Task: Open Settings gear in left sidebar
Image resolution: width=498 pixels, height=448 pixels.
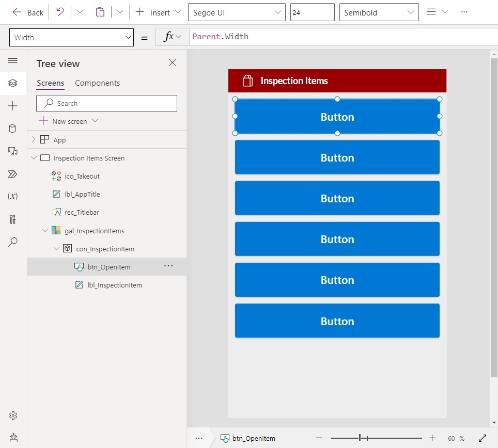Action: point(13,415)
